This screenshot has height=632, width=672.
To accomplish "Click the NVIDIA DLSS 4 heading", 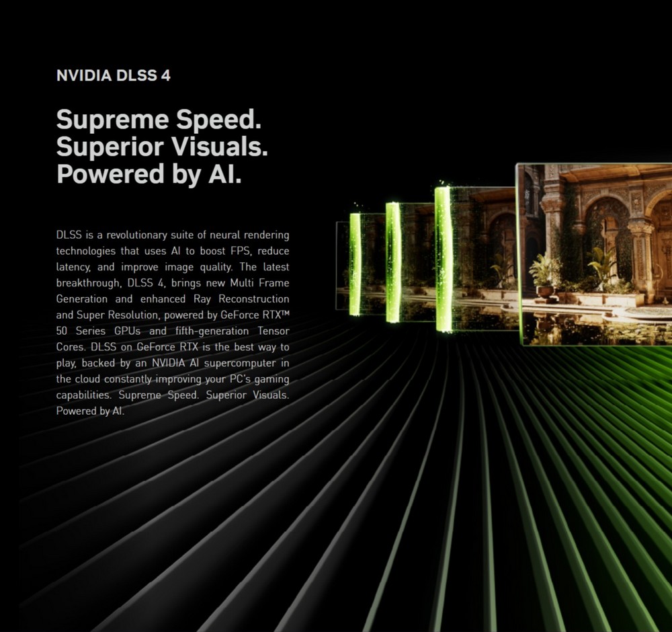I will [x=113, y=75].
